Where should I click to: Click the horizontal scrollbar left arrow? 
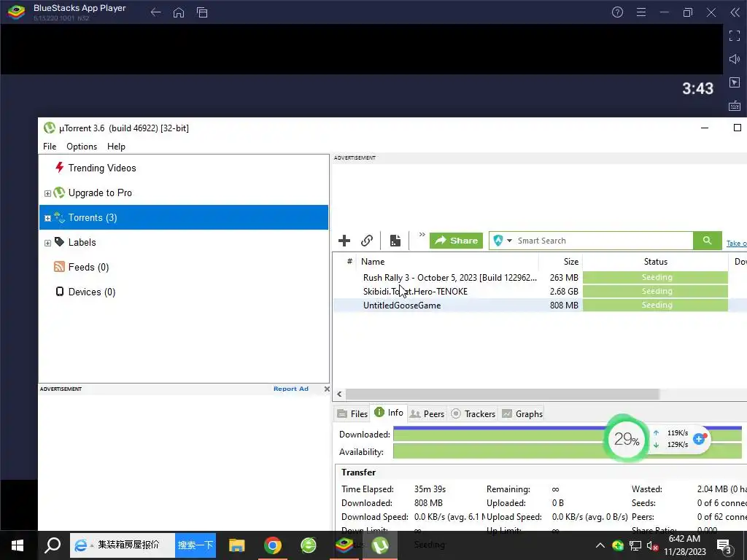pyautogui.click(x=339, y=394)
